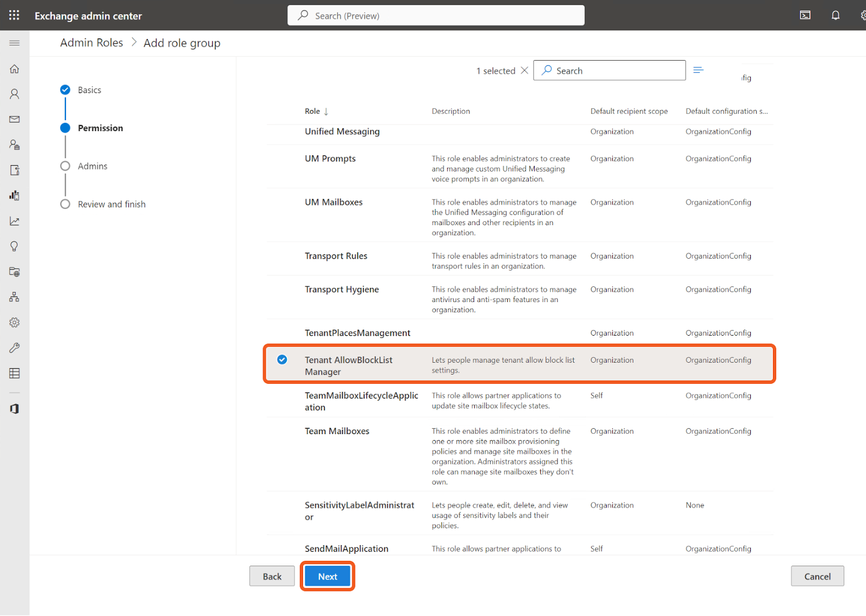Open the PowerShell window icon in top bar
This screenshot has height=616, width=866.
click(x=805, y=15)
